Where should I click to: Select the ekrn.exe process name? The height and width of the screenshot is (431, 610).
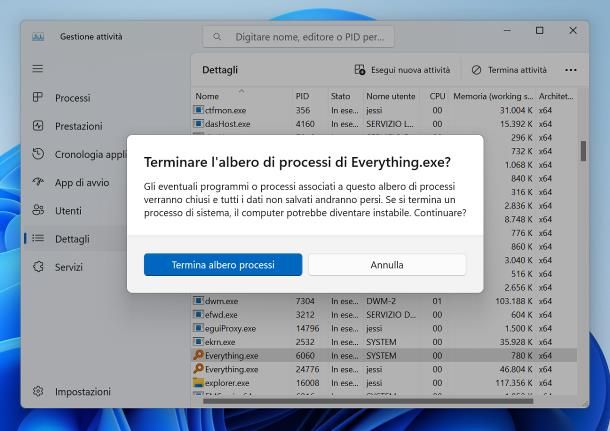pos(220,342)
